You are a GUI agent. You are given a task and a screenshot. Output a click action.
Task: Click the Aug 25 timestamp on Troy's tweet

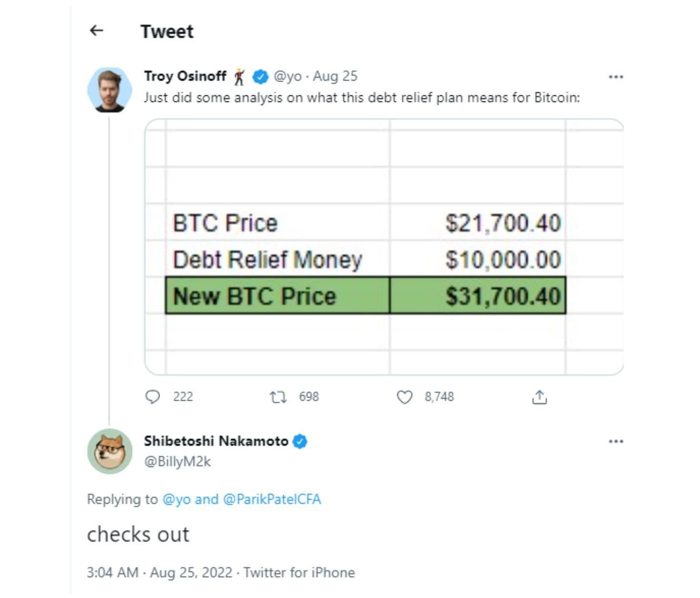pos(335,75)
